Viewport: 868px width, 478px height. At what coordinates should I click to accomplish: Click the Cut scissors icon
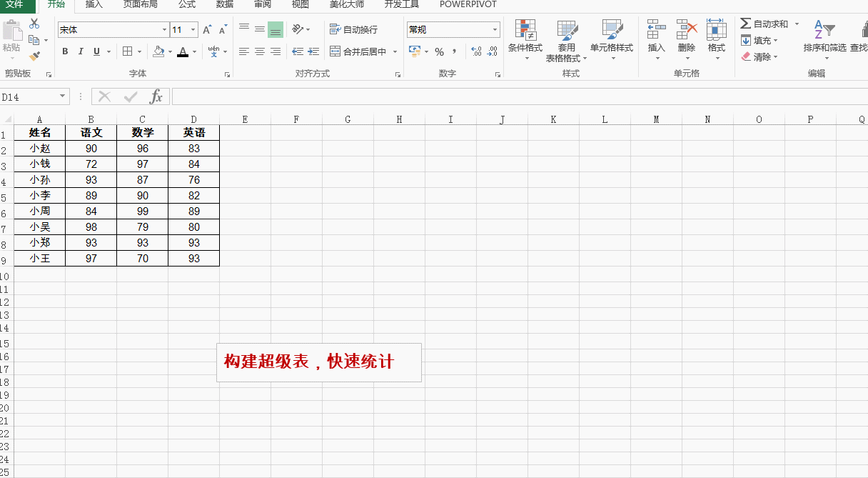pos(34,24)
